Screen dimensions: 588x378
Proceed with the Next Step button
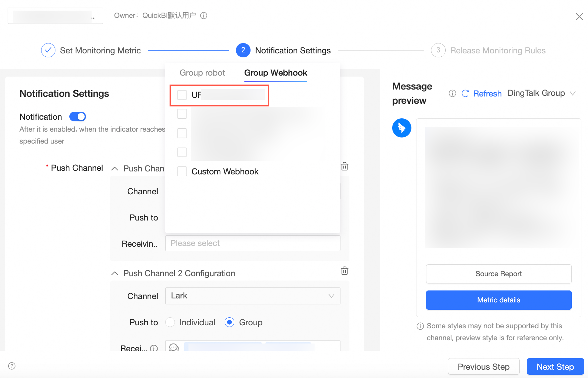tap(555, 367)
